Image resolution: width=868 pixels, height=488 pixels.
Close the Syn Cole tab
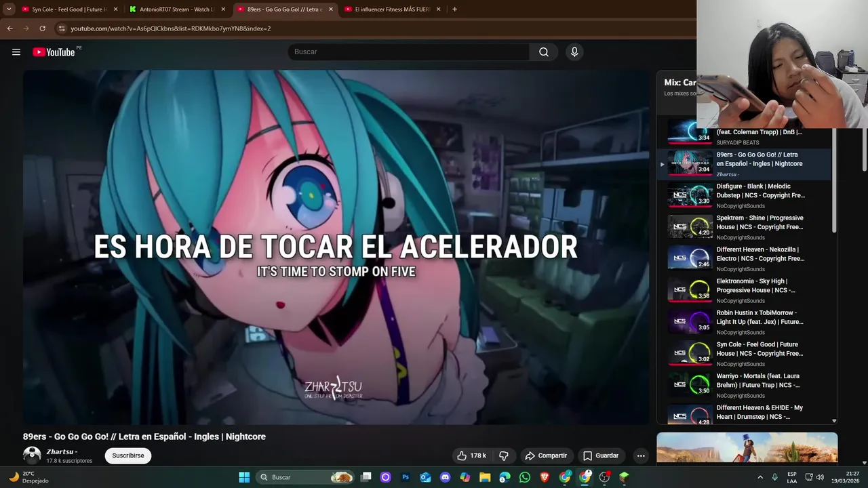[x=115, y=9]
